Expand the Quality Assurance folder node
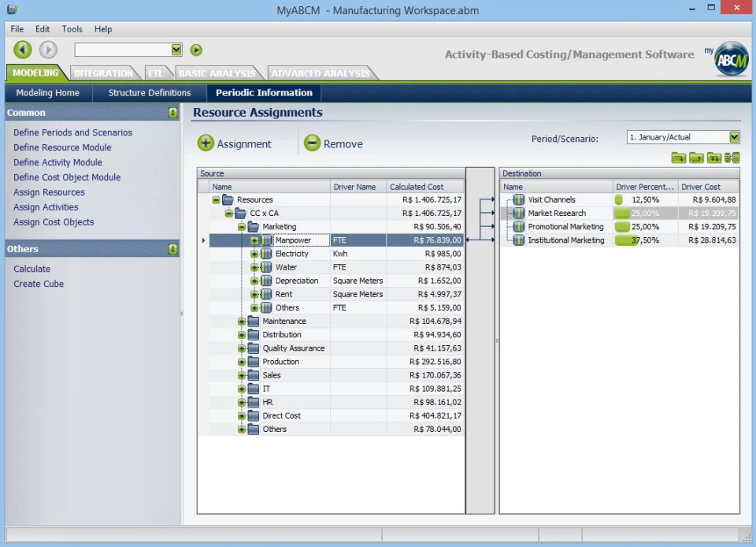Viewport: 756px width, 547px height. [x=242, y=348]
